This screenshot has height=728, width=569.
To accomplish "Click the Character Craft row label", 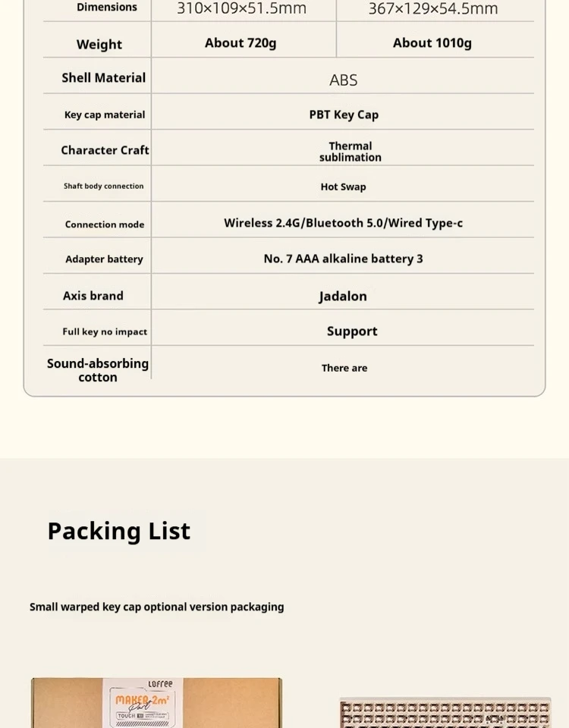I will [x=105, y=150].
